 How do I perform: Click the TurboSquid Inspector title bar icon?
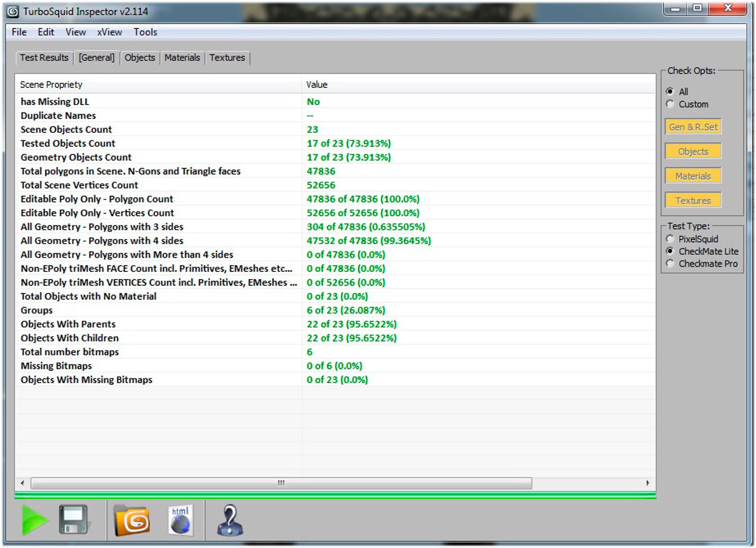[x=13, y=11]
